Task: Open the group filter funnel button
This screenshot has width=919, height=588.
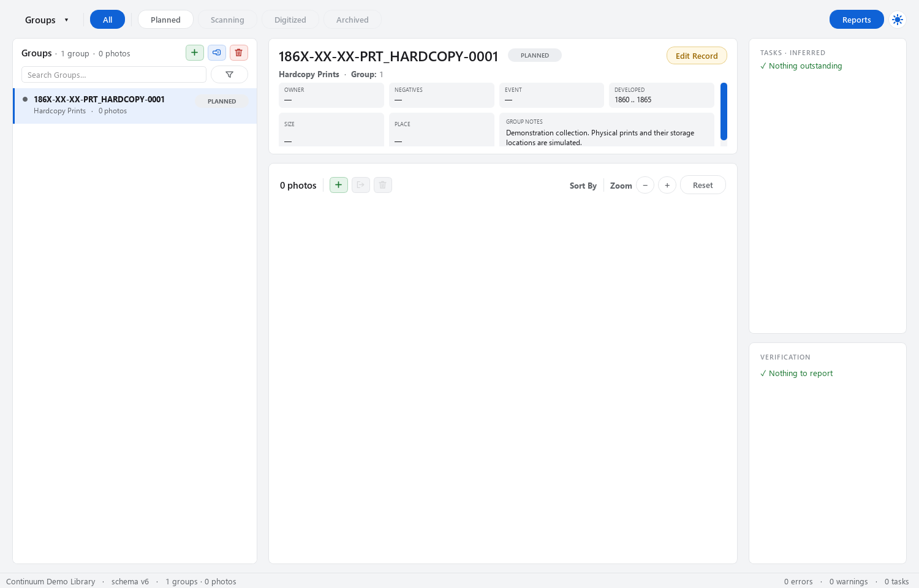Action: point(229,75)
